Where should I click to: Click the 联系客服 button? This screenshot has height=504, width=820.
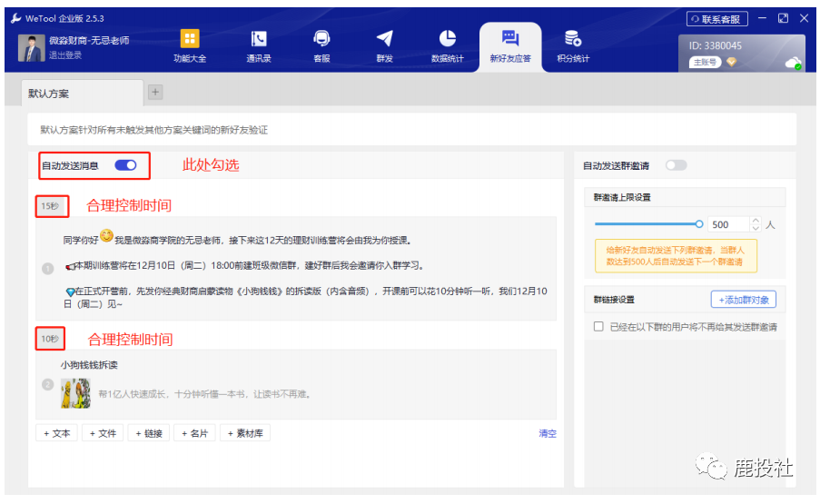coord(716,19)
